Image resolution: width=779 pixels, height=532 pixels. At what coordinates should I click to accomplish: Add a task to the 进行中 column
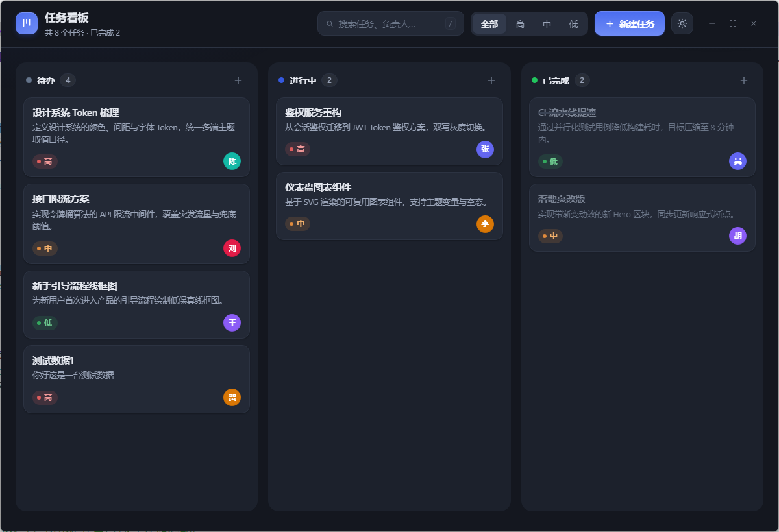point(491,80)
